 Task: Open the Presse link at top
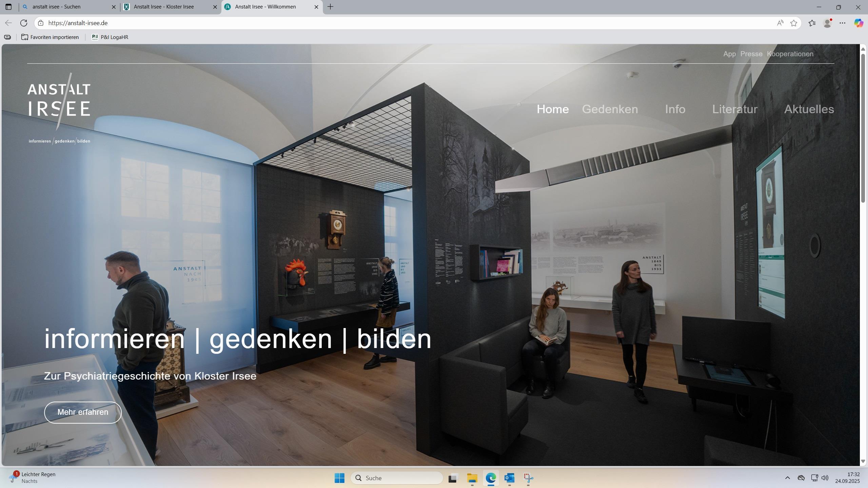click(x=751, y=54)
